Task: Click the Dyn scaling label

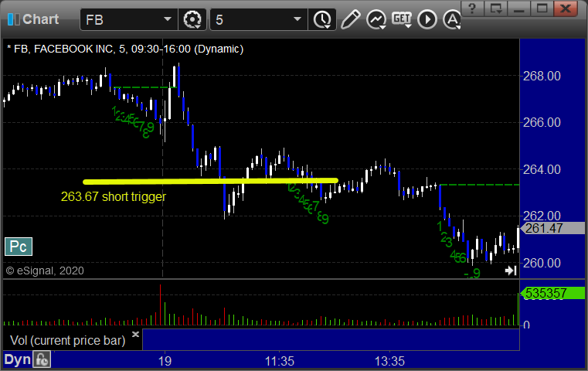Action: click(17, 359)
